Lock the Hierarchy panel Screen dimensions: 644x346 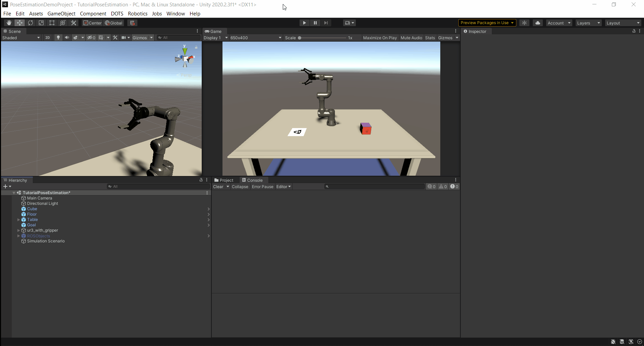tap(201, 180)
